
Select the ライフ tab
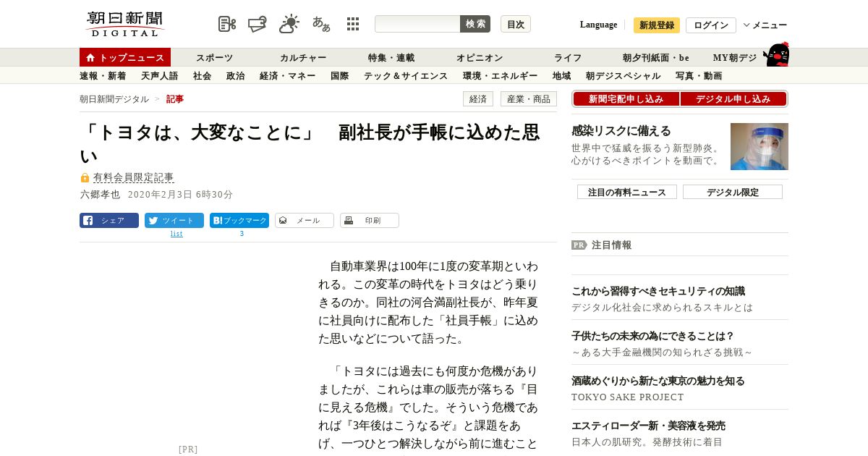pos(568,58)
